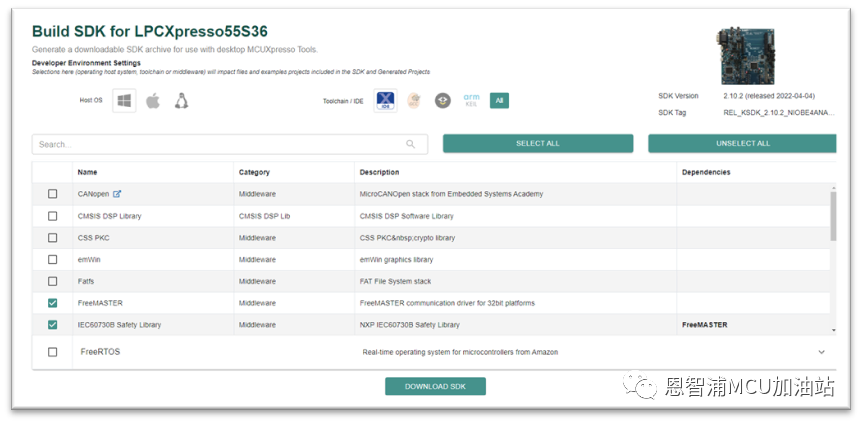Click the Name column header

[x=87, y=172]
